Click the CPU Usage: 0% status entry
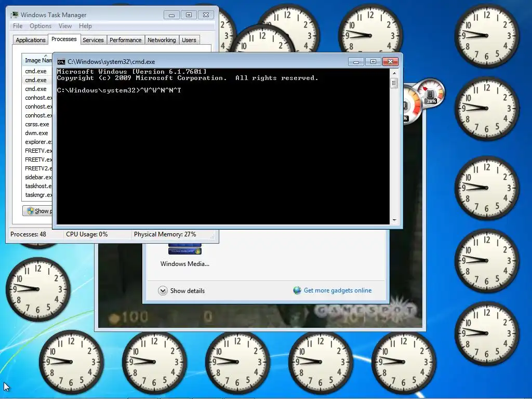Screen dimensions: 532x399 click(87, 234)
